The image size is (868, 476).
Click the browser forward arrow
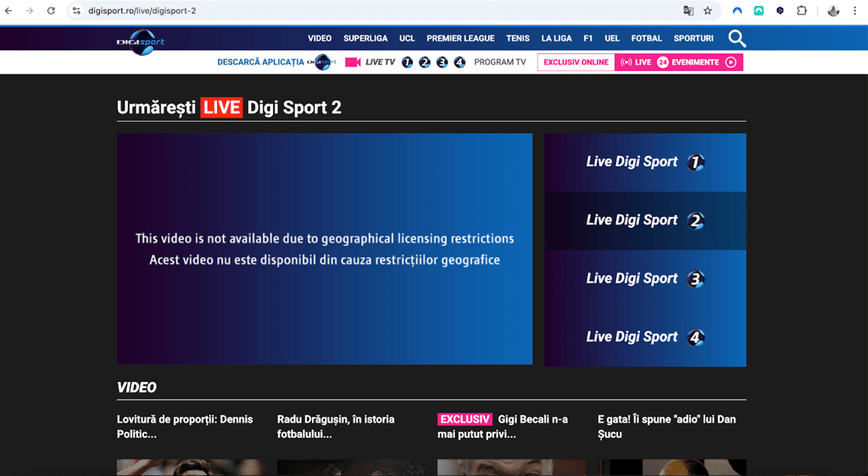click(30, 10)
